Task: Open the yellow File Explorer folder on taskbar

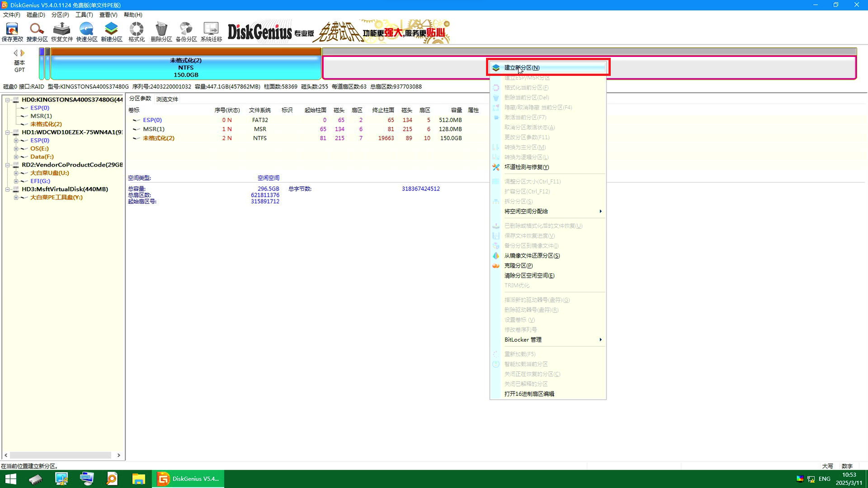Action: [x=138, y=479]
